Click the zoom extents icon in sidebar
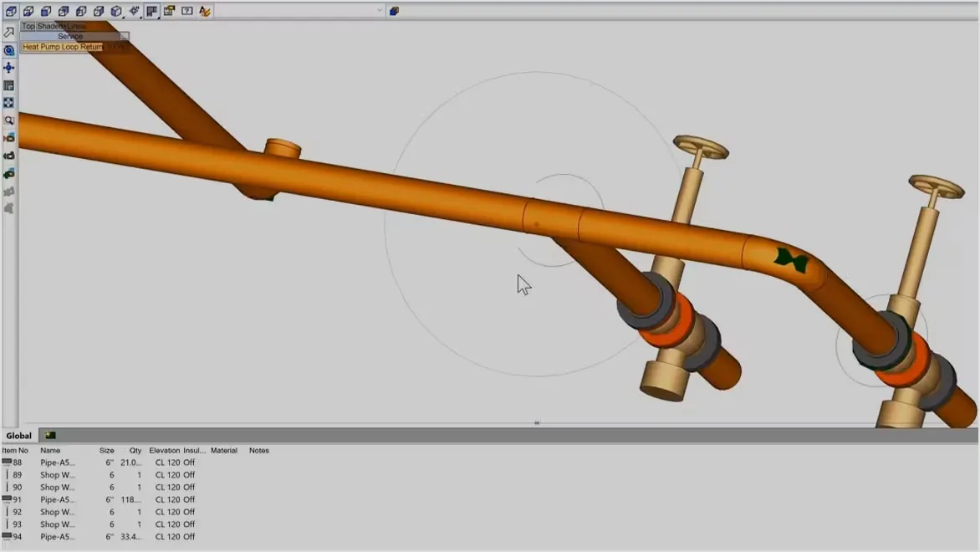This screenshot has height=552, width=980. (x=9, y=103)
